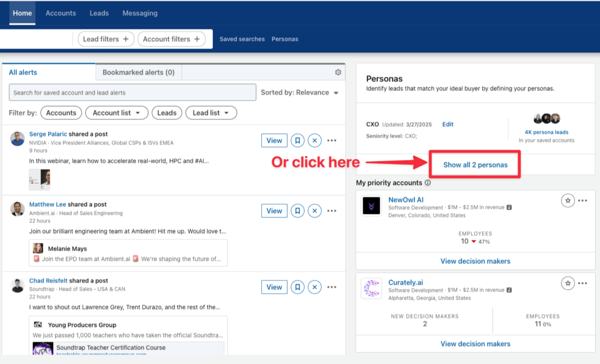Expand Account list filter dropdown

[x=117, y=113]
